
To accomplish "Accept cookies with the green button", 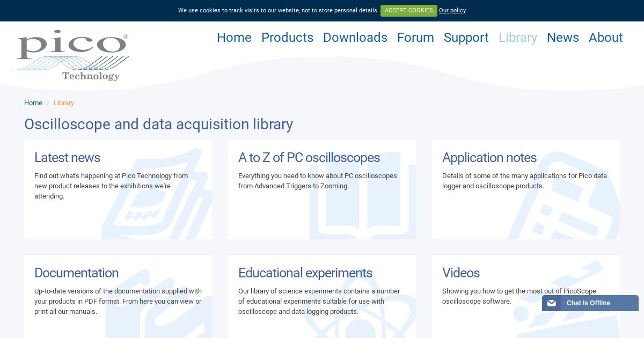I will [x=408, y=11].
